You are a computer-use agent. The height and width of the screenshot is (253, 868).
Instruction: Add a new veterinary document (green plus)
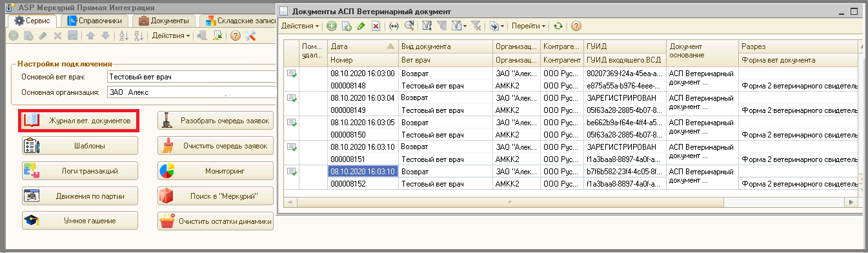click(332, 26)
